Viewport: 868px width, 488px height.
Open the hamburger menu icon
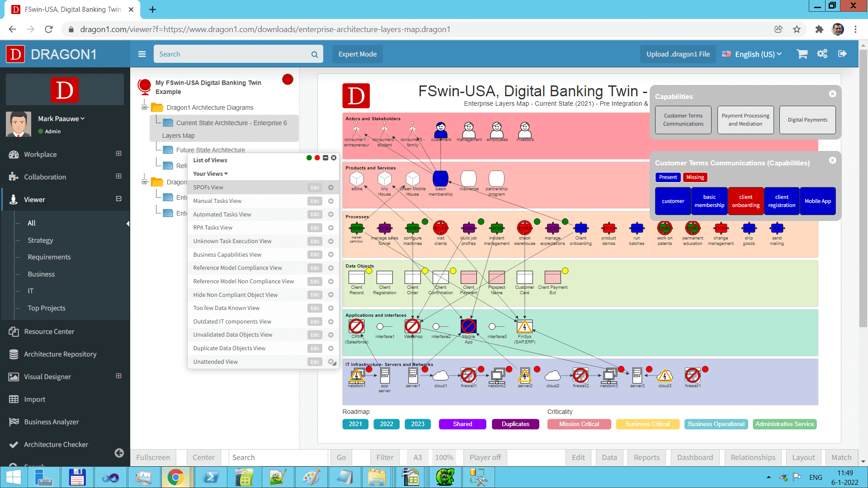[142, 54]
